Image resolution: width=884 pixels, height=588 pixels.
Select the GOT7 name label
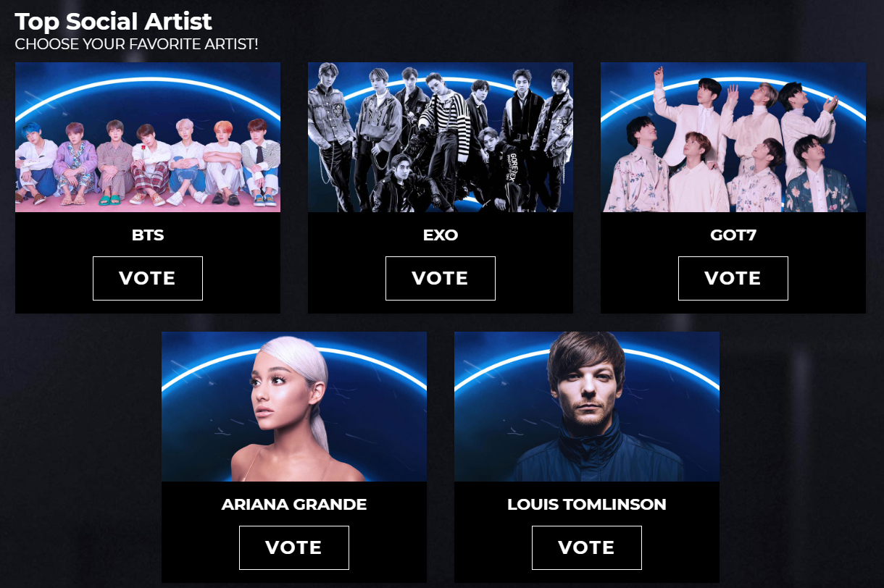point(733,235)
